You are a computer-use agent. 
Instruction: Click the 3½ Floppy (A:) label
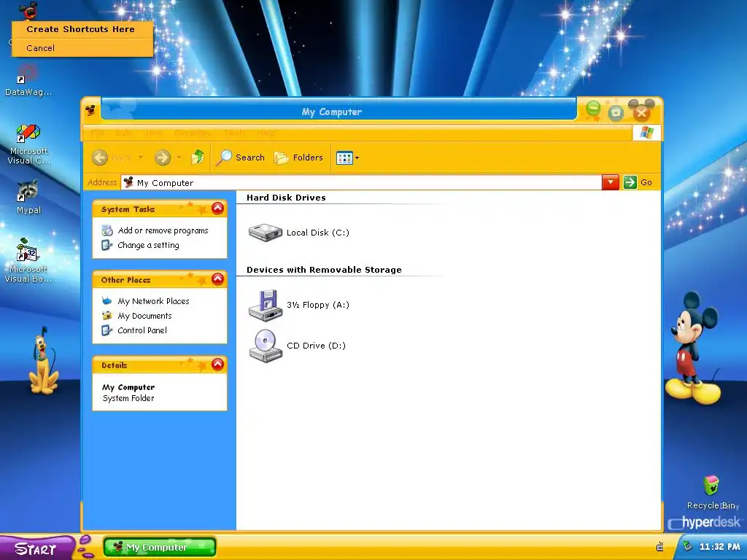[318, 305]
